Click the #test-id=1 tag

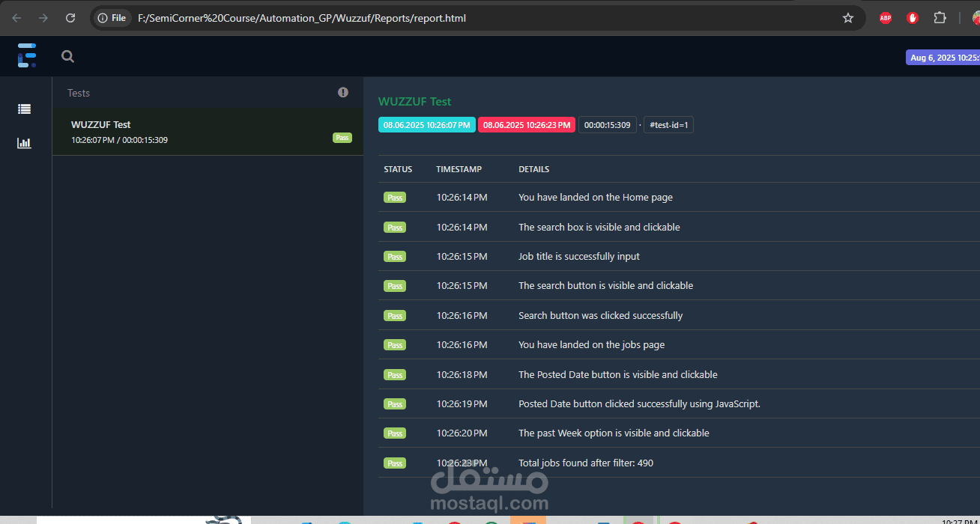click(x=668, y=125)
